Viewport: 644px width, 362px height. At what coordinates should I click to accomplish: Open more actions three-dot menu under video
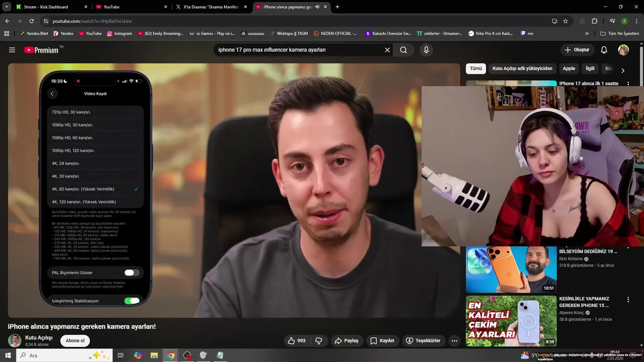[454, 340]
